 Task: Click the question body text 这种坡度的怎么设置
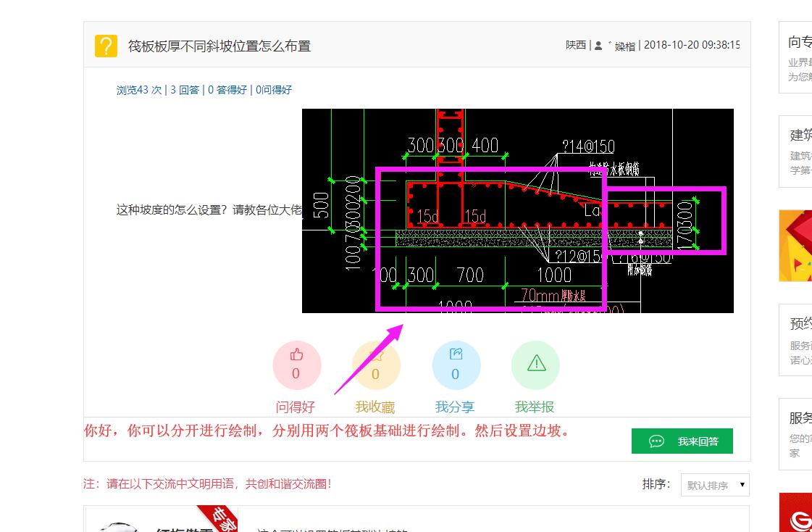pyautogui.click(x=209, y=211)
